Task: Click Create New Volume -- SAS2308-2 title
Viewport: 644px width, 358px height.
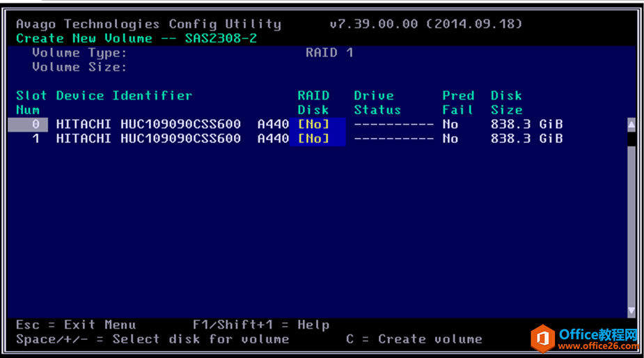Action: (x=136, y=38)
